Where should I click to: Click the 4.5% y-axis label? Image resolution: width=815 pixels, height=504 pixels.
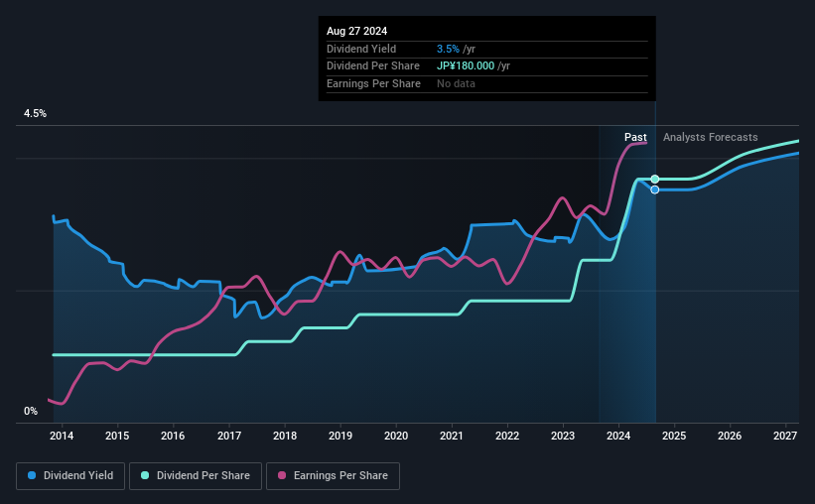tap(36, 114)
